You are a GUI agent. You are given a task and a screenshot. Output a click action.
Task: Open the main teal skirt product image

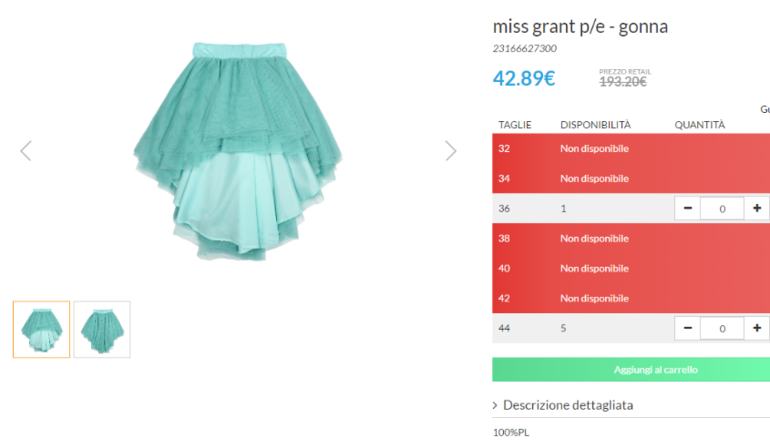click(x=238, y=151)
